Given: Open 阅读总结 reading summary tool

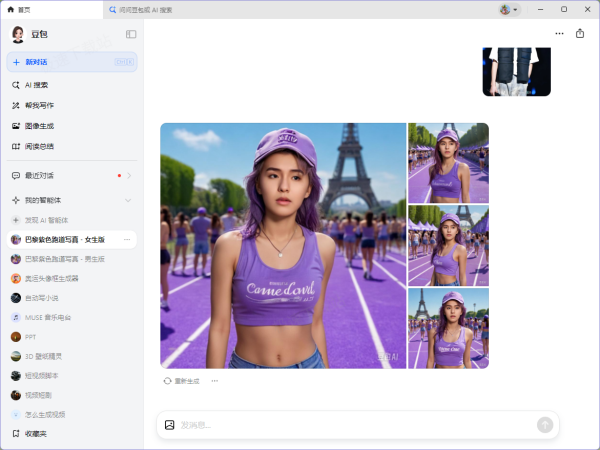Looking at the screenshot, I should [39, 146].
